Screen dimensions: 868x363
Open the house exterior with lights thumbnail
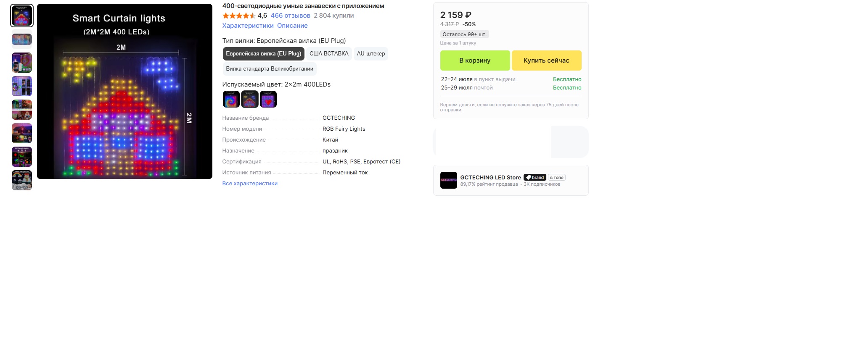(x=22, y=133)
